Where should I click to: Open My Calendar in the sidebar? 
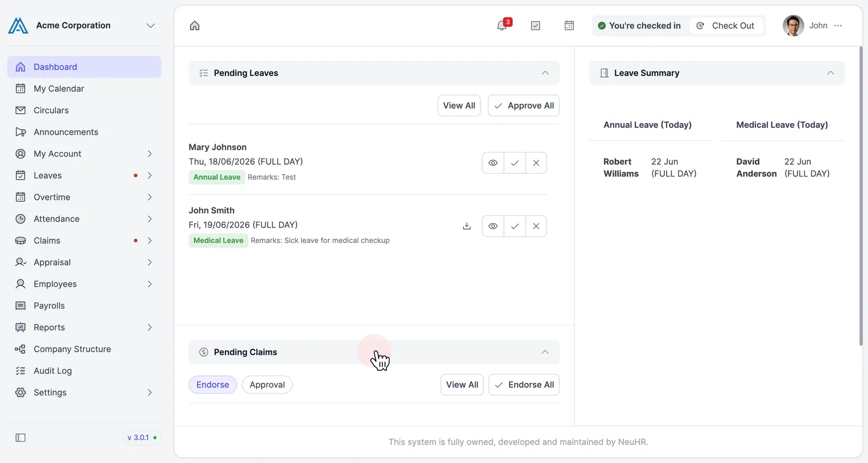click(x=84, y=89)
